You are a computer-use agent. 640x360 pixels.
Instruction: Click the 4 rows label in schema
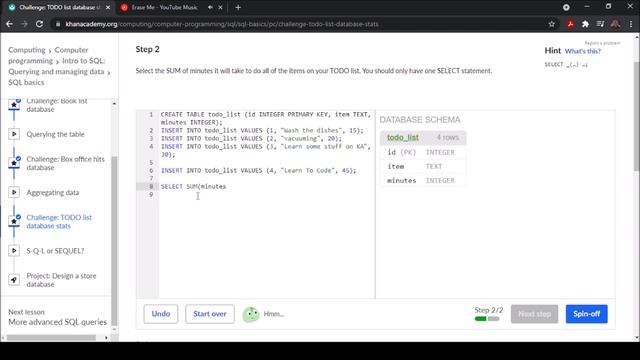[448, 138]
